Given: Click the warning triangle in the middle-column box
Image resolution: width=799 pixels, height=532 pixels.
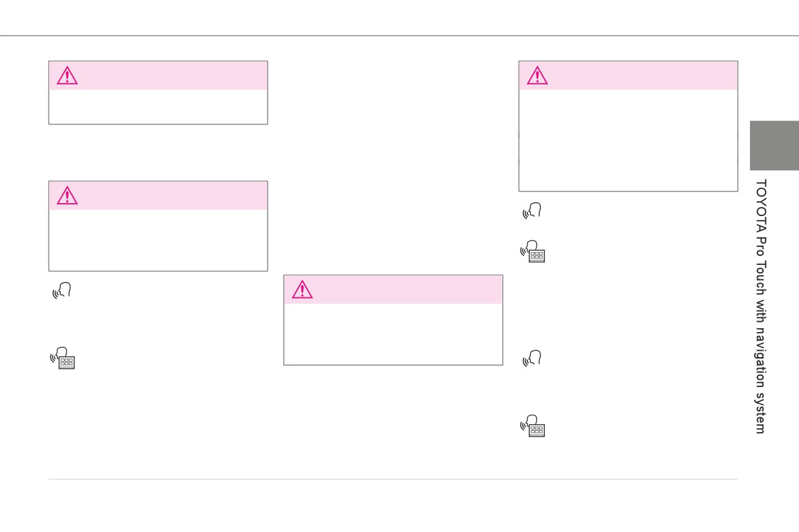Looking at the screenshot, I should [x=302, y=290].
